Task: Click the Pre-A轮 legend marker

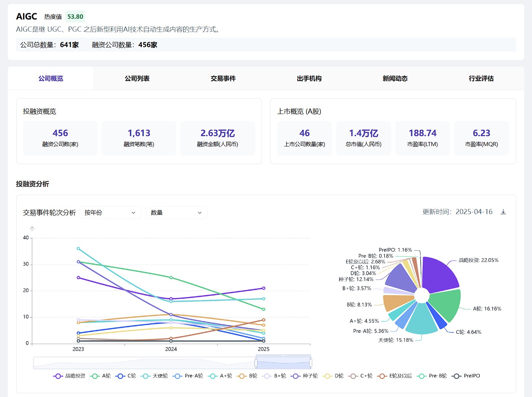Action: [177, 376]
